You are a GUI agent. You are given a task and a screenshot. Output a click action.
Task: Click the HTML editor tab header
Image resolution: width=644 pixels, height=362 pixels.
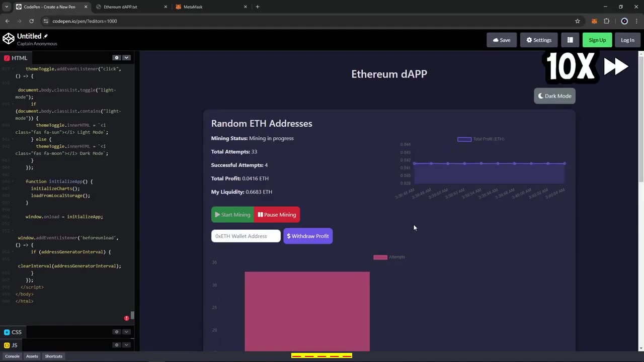[16, 58]
